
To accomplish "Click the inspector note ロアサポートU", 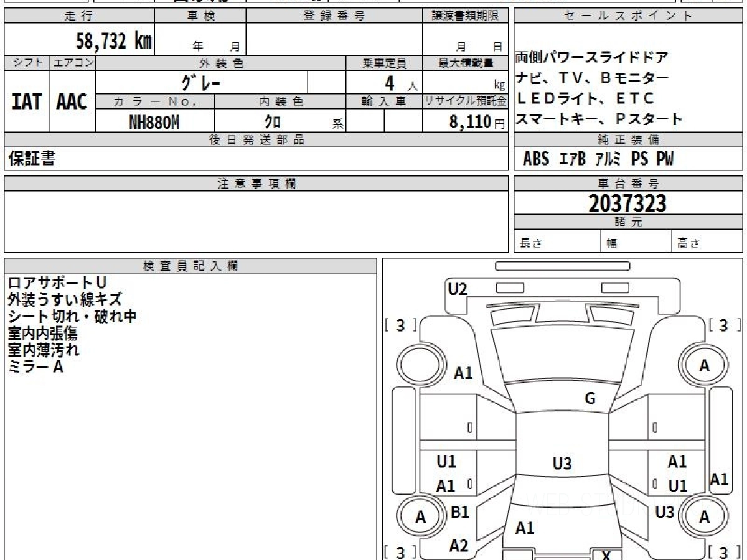I will [x=57, y=282].
